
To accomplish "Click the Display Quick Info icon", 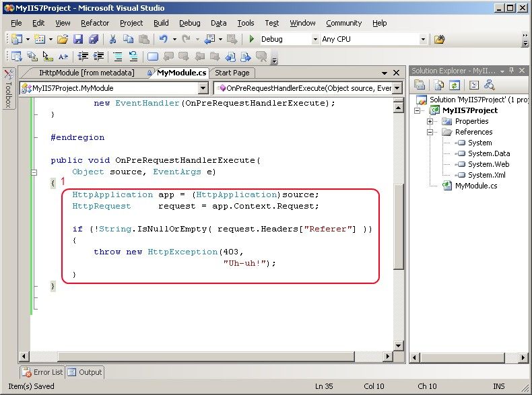I will (48, 57).
